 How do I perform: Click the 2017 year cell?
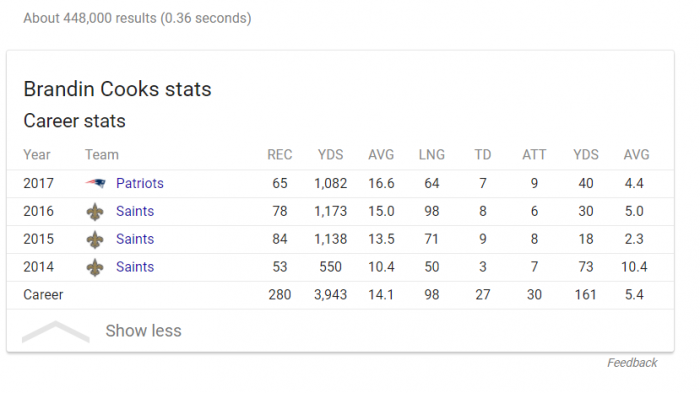(x=38, y=183)
